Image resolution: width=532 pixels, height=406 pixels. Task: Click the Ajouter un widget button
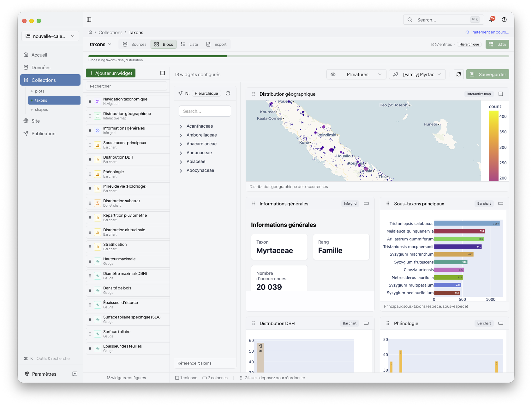point(111,73)
